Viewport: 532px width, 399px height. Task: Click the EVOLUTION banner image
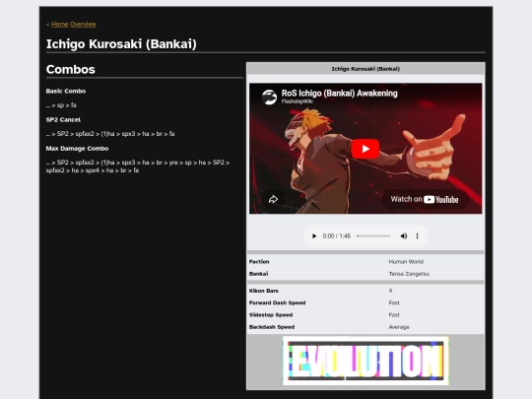click(x=366, y=361)
